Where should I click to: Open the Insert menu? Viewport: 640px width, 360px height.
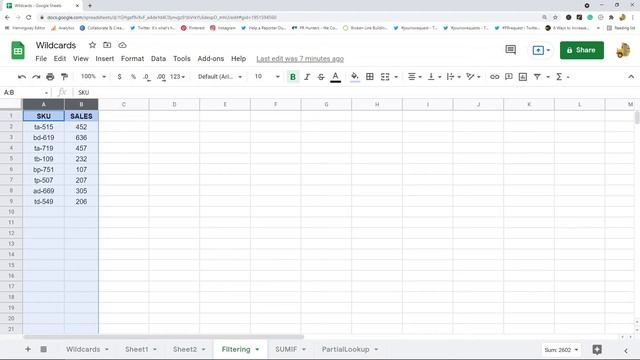tap(104, 59)
